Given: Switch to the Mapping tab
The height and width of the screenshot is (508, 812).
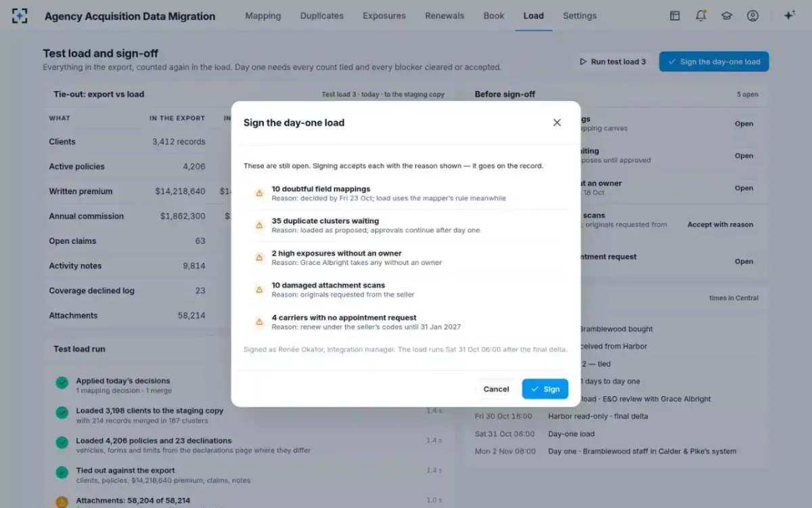Looking at the screenshot, I should pos(263,16).
